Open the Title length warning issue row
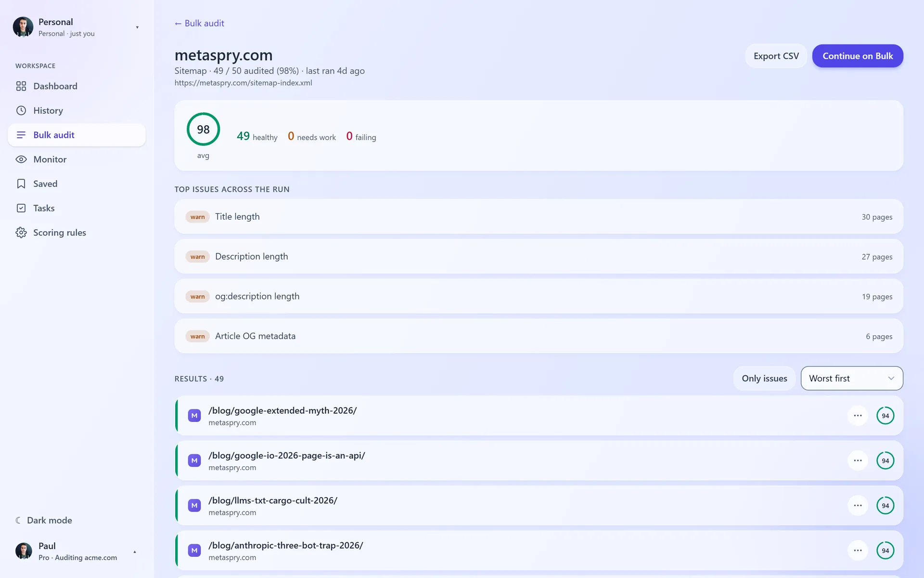This screenshot has width=924, height=578. pyautogui.click(x=539, y=217)
